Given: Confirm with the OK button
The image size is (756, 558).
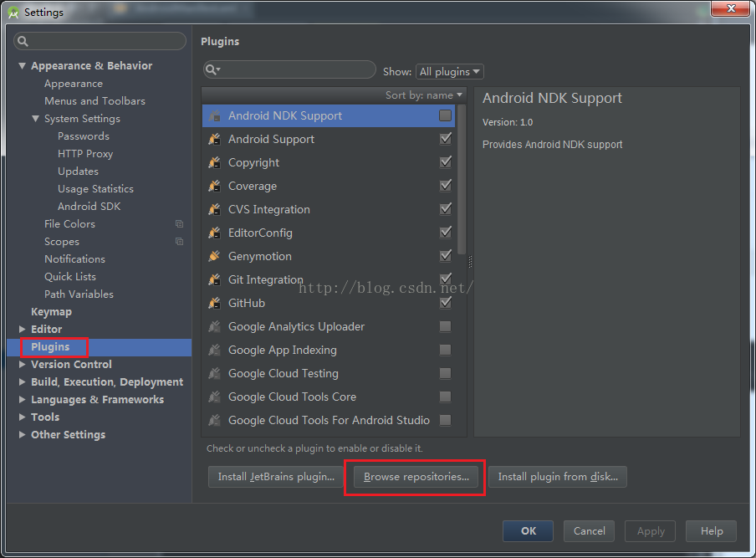Looking at the screenshot, I should [528, 531].
